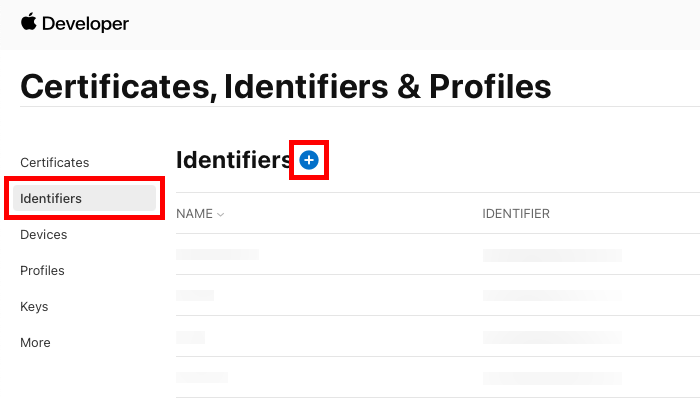Switch to the Keys section
The width and height of the screenshot is (700, 400).
pyautogui.click(x=34, y=306)
